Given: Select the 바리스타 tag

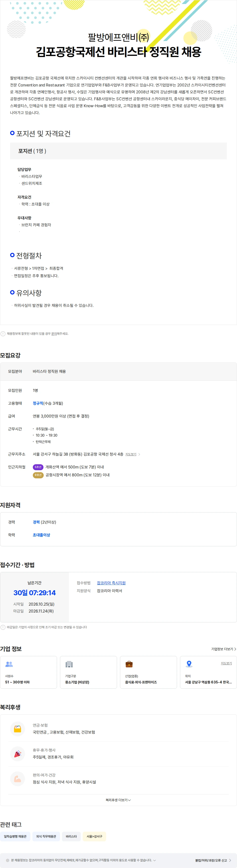Looking at the screenshot, I should [x=71, y=836].
